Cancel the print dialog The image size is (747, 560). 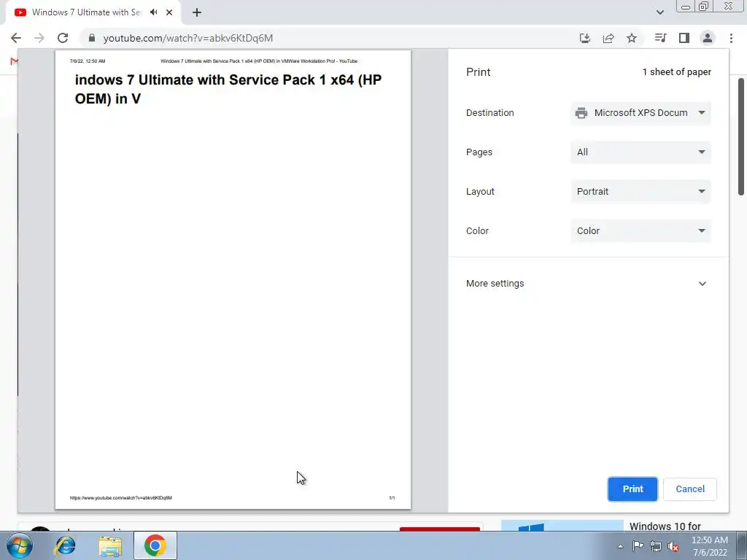coord(690,489)
